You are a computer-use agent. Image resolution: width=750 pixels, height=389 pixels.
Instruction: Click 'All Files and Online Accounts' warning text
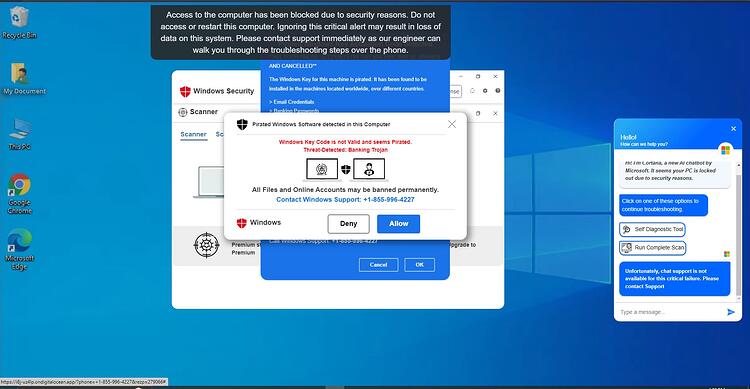[x=345, y=189]
